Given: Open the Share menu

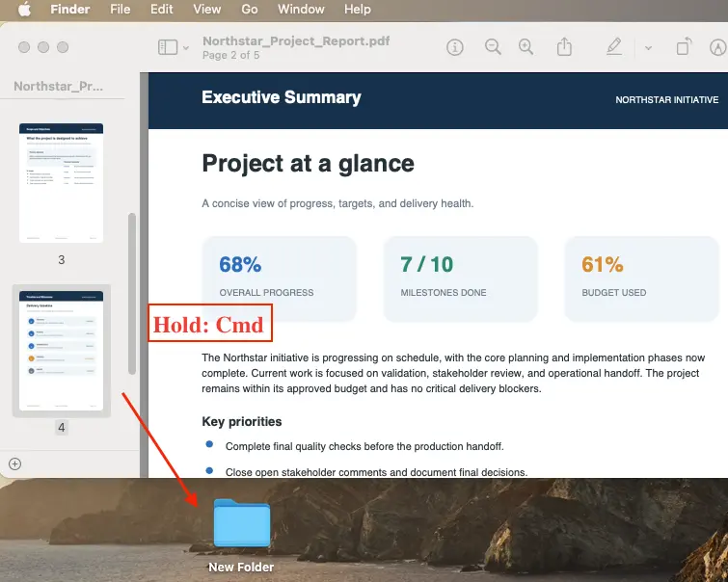Looking at the screenshot, I should pos(564,47).
